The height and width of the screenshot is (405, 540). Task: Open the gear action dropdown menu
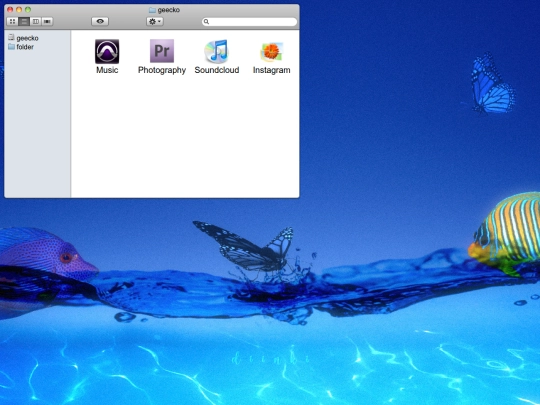point(155,21)
